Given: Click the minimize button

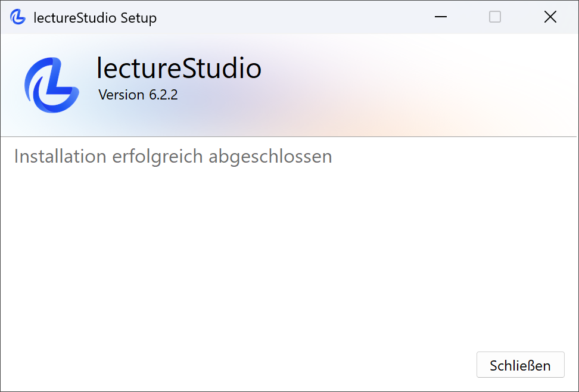Looking at the screenshot, I should [440, 17].
